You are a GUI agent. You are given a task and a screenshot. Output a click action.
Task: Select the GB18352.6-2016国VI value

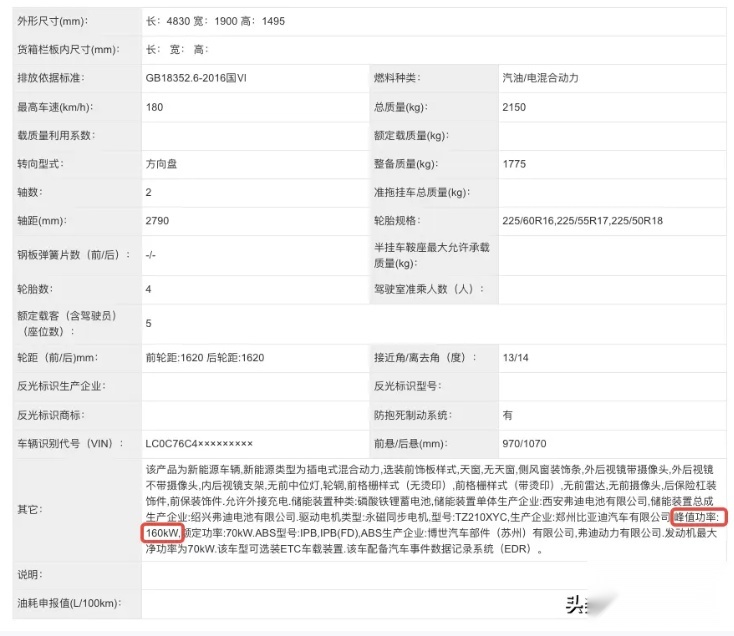click(196, 78)
